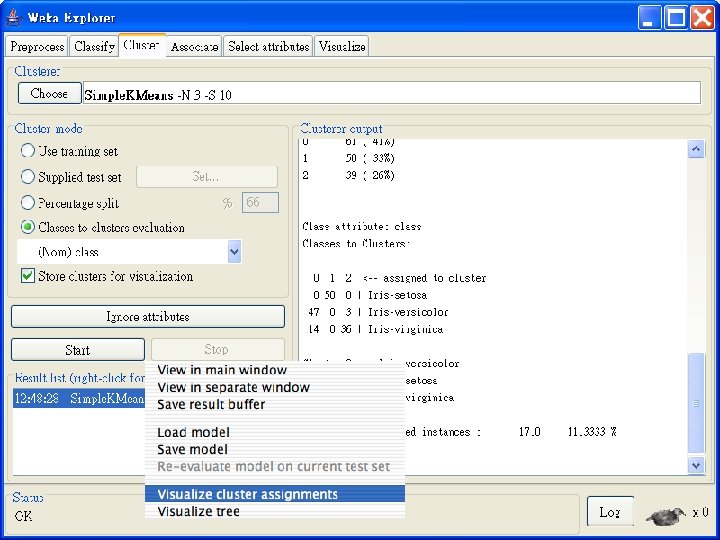Click the Iris-virginica row in output matrix
The height and width of the screenshot is (540, 720).
376,329
